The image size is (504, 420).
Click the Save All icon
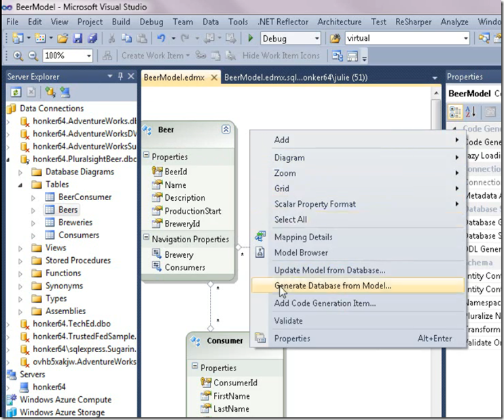(92, 39)
